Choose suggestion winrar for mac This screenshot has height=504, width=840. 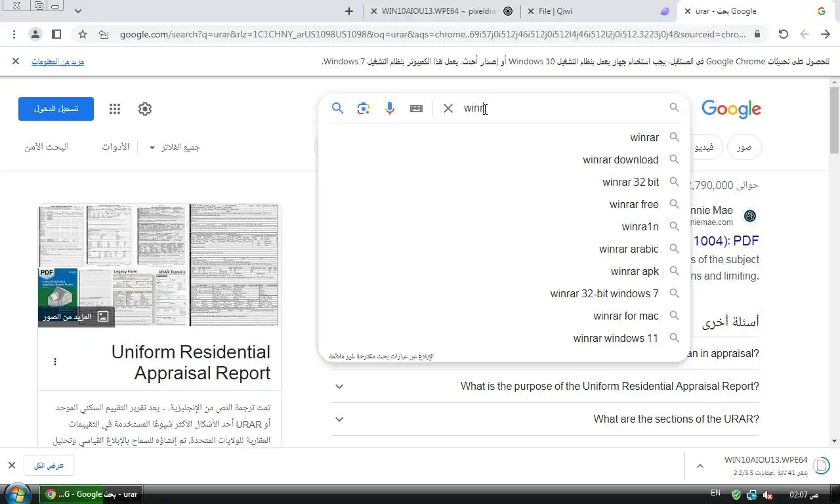coord(504,316)
